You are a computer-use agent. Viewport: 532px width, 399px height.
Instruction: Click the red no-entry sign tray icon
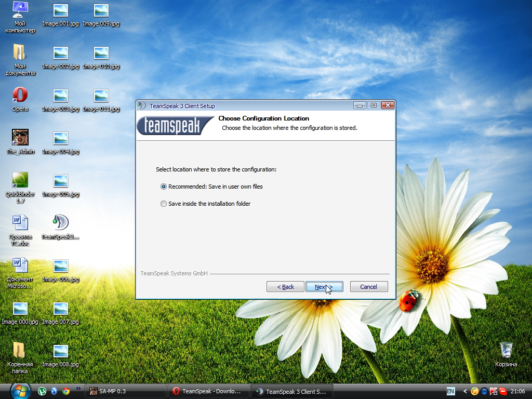pos(503,391)
